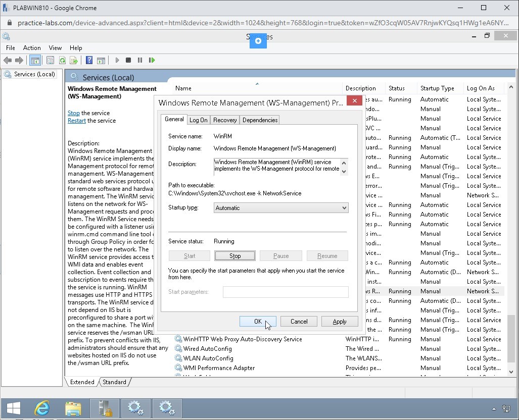This screenshot has width=519, height=420.
Task: Click the Restart Service icon in toolbar
Action: pyautogui.click(x=152, y=60)
